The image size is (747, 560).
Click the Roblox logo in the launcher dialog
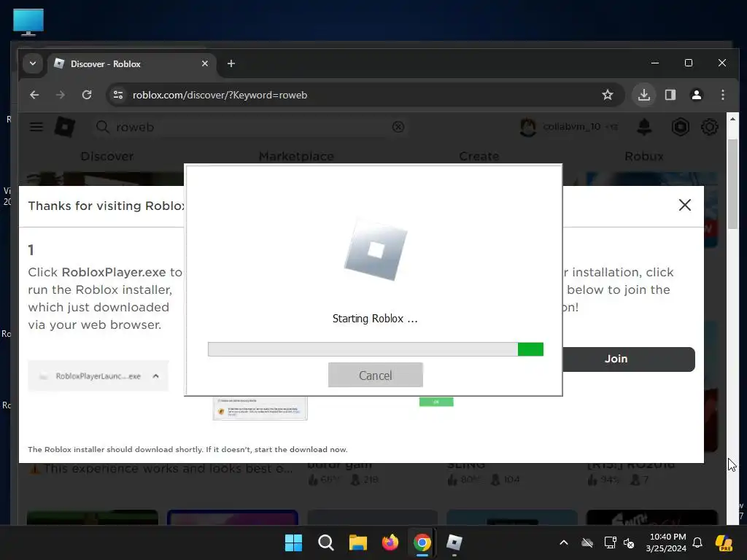[x=376, y=250]
